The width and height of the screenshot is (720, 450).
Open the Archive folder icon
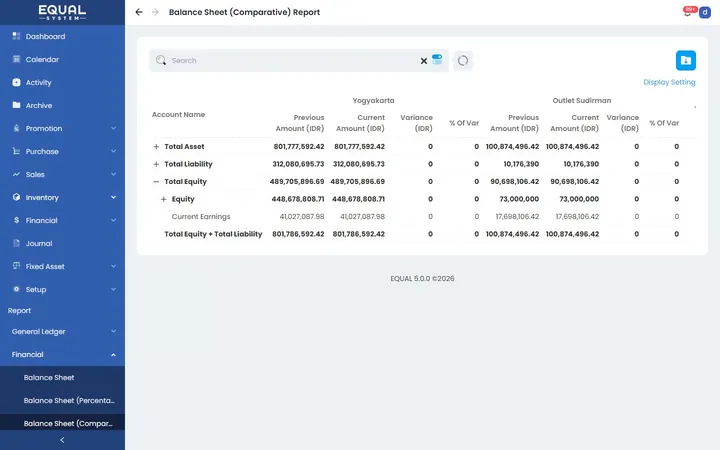[x=17, y=105]
